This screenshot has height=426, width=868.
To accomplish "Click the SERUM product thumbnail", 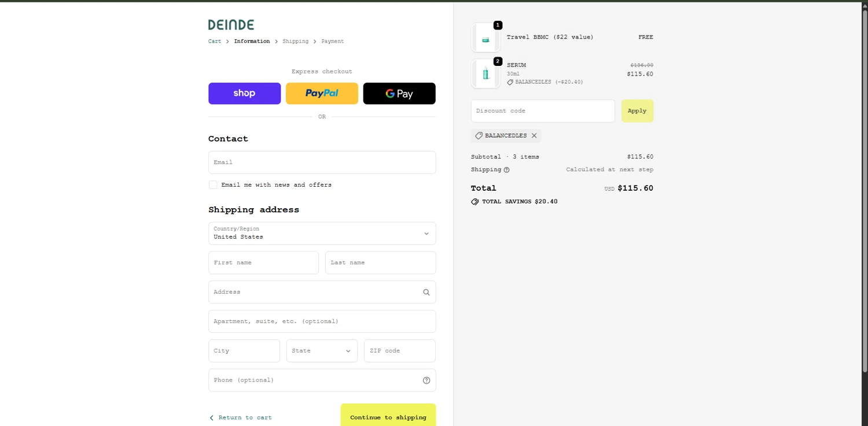I will (x=486, y=73).
